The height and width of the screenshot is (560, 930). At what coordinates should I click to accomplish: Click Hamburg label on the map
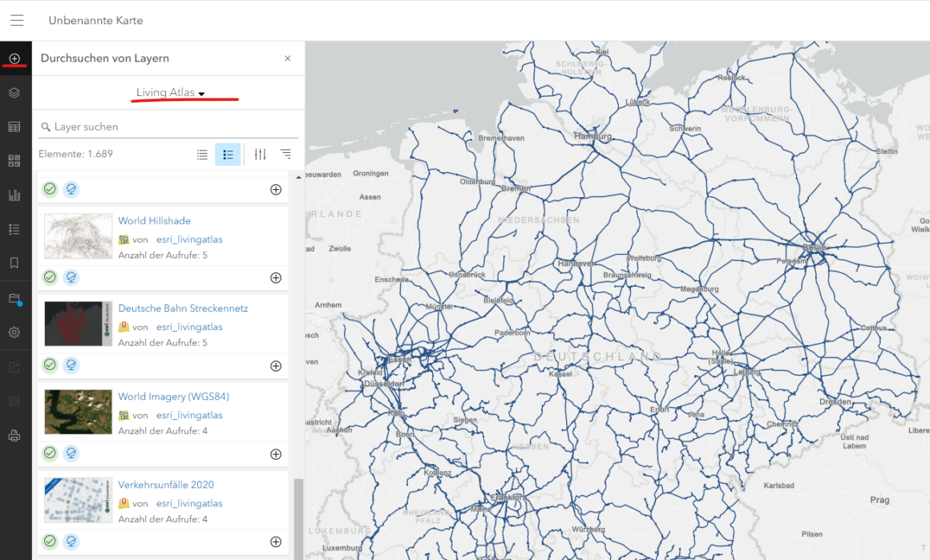tap(592, 135)
